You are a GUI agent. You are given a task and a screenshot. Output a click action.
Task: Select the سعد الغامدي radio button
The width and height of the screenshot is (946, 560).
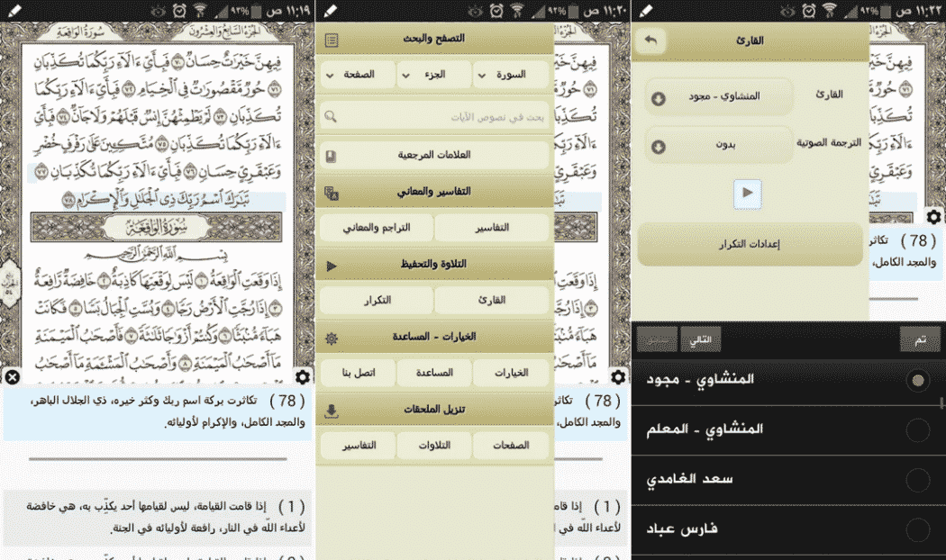pyautogui.click(x=918, y=481)
